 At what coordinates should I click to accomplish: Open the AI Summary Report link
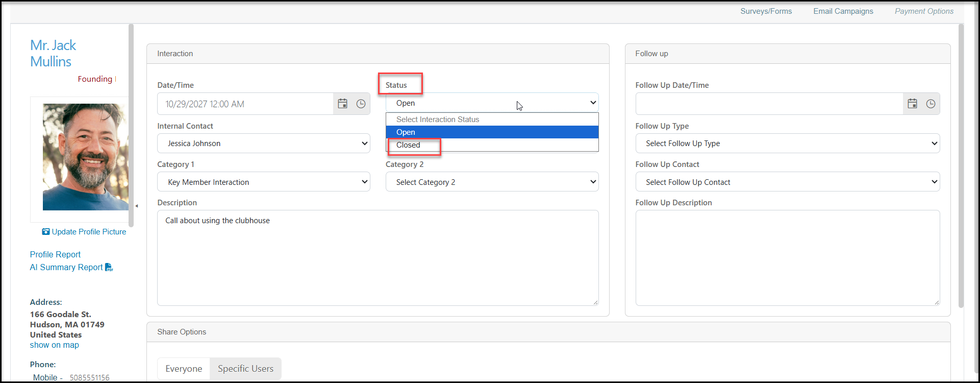pos(66,267)
